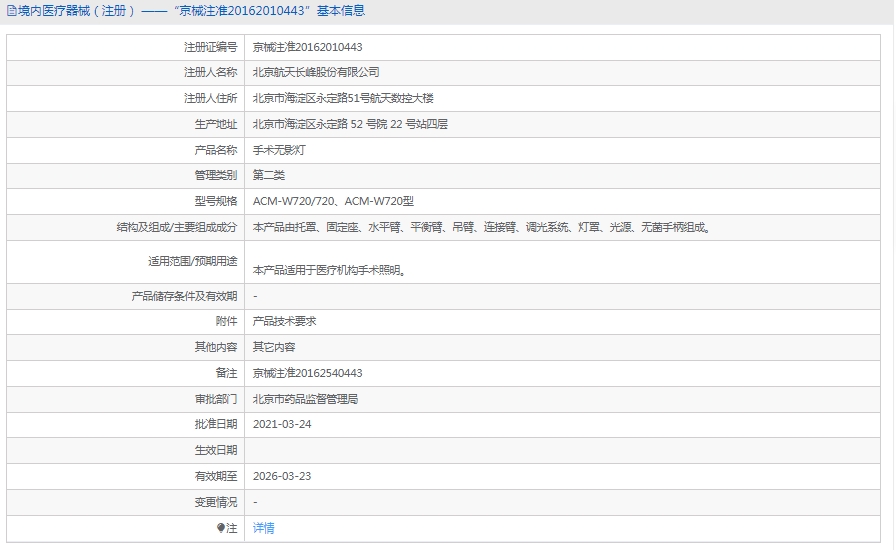The height and width of the screenshot is (550, 896).
Task: Click the 管理类别 label
Action: (215, 176)
